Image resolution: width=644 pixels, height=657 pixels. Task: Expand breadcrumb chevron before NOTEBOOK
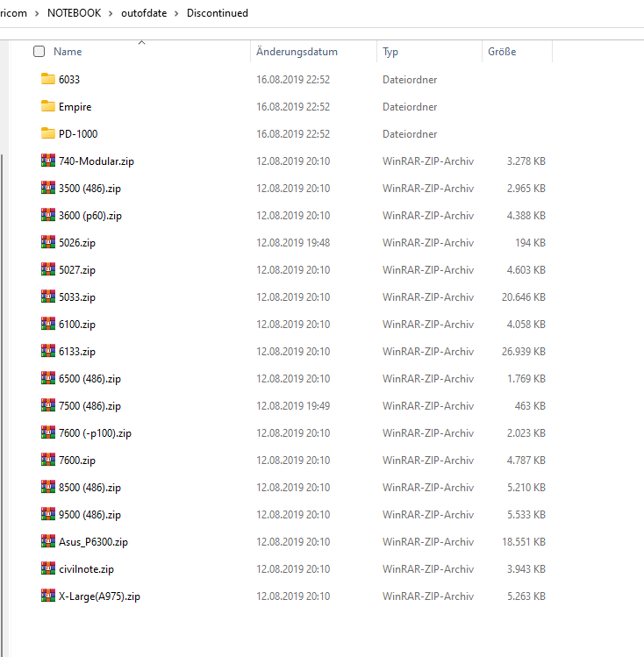[37, 13]
